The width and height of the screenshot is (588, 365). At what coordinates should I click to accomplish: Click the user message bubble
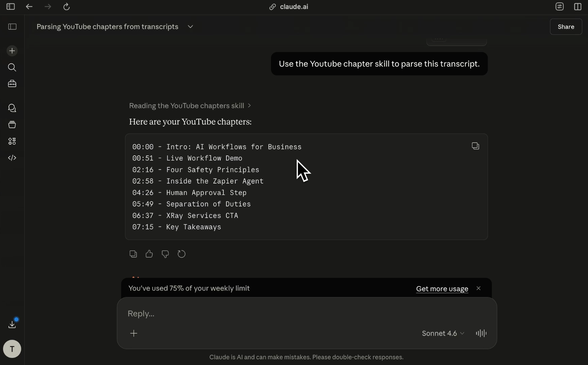[x=379, y=64]
